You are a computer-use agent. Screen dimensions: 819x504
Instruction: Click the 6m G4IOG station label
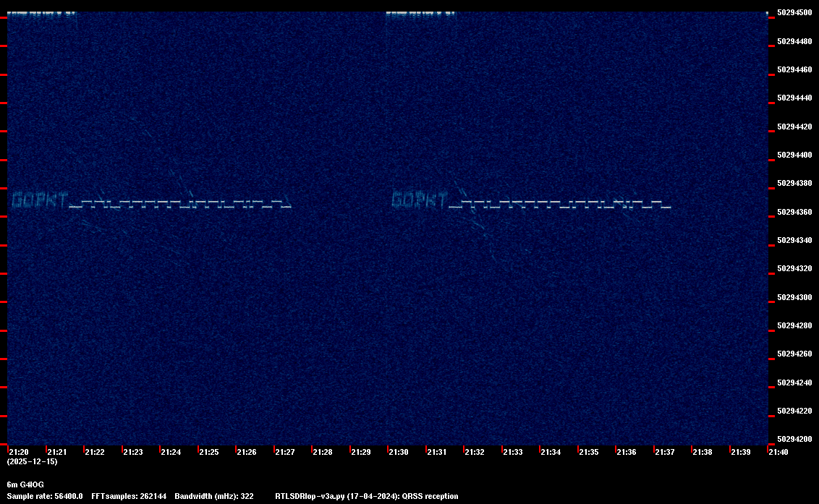pyautogui.click(x=25, y=484)
